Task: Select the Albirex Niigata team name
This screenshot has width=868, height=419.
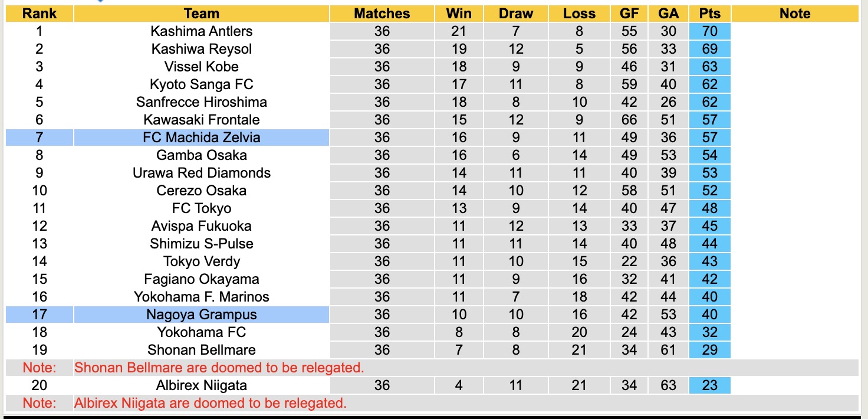Action: click(201, 385)
